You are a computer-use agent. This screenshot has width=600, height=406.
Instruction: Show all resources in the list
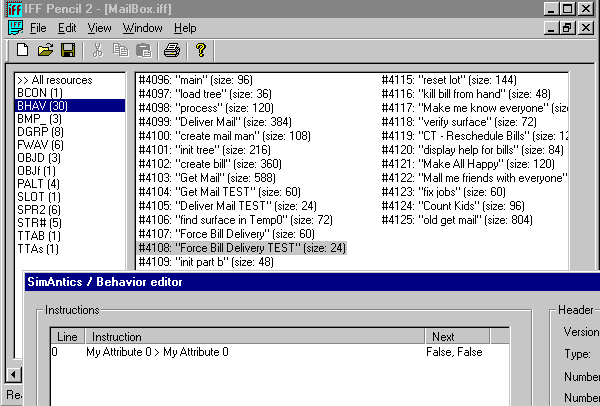coord(54,80)
